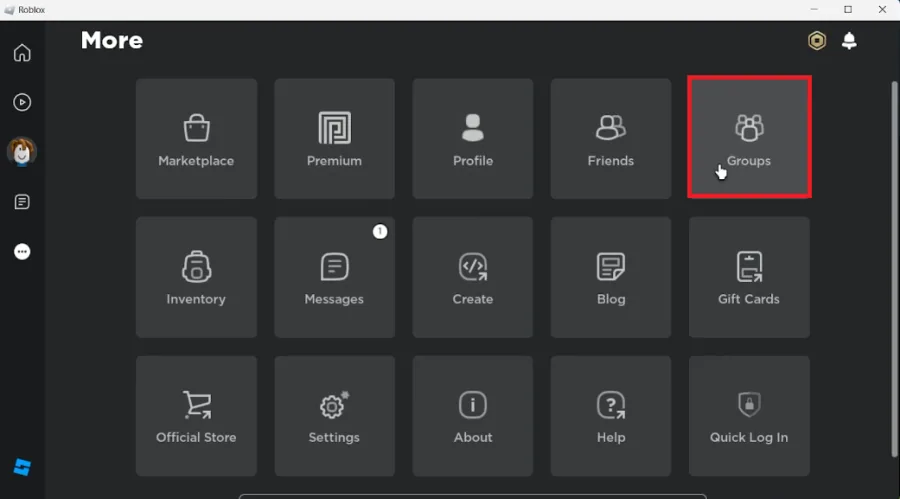This screenshot has height=499, width=900.
Task: Go to Home in the sidebar
Action: [x=22, y=53]
